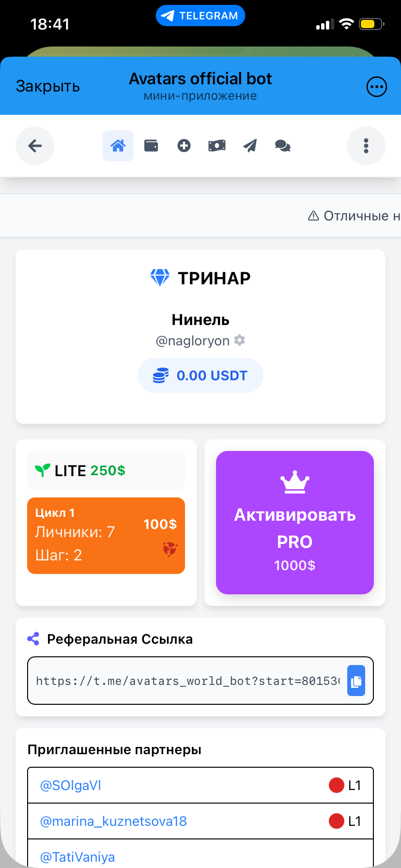Open partner @SOlgaVl profile
This screenshot has height=868, width=401.
[x=71, y=785]
